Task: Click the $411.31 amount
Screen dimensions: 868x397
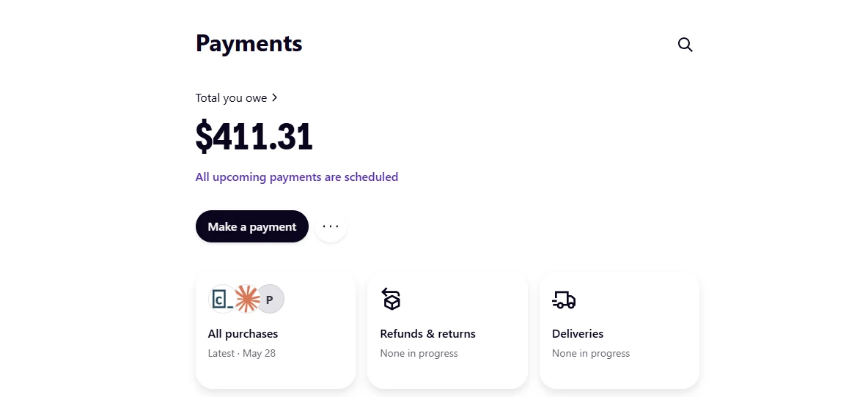Action: tap(254, 136)
